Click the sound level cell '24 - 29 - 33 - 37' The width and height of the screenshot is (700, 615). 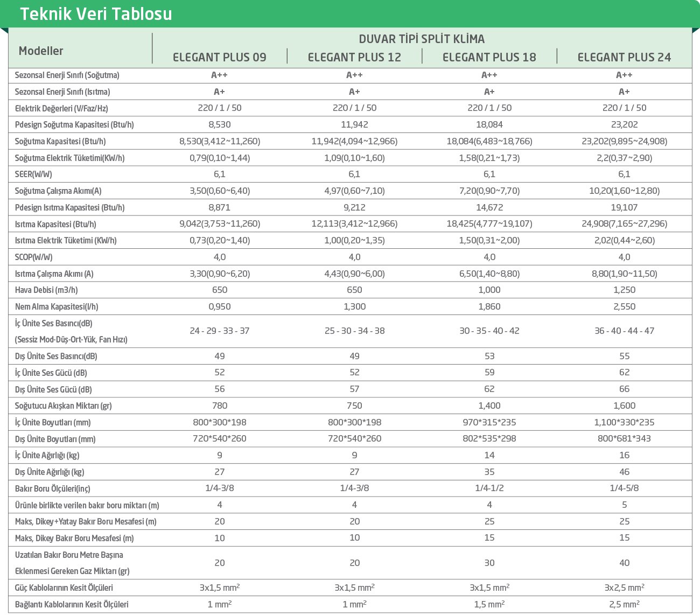click(x=220, y=331)
